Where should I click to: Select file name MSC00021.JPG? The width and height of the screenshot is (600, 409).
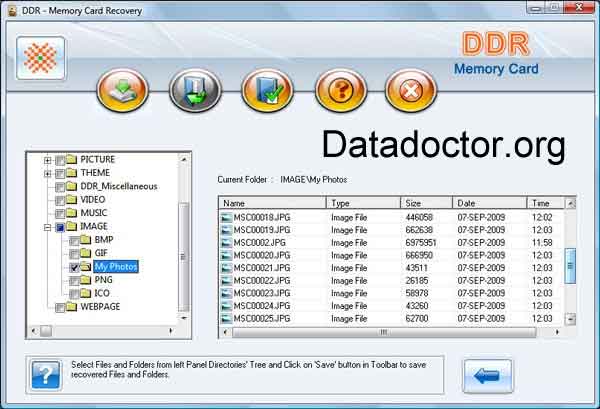click(262, 268)
